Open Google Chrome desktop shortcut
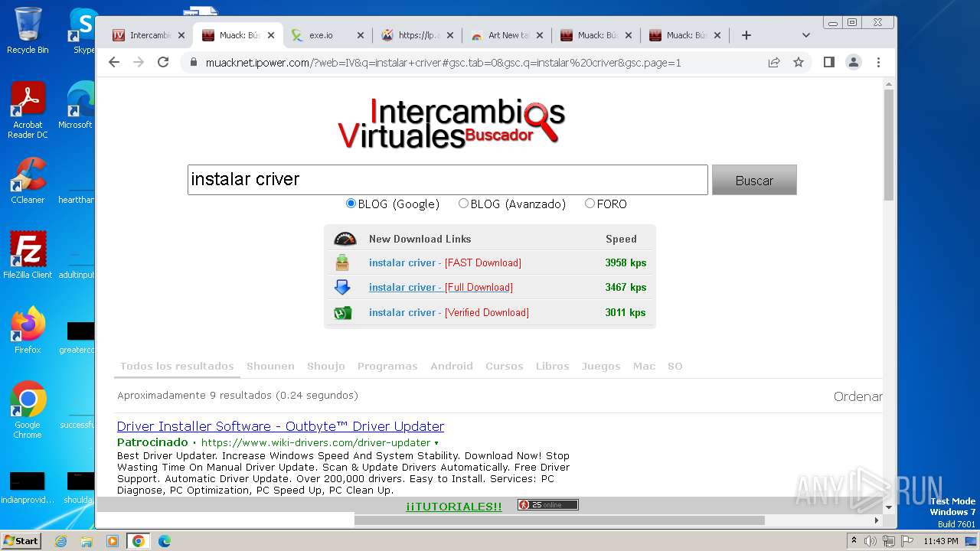The height and width of the screenshot is (551, 980). [28, 410]
